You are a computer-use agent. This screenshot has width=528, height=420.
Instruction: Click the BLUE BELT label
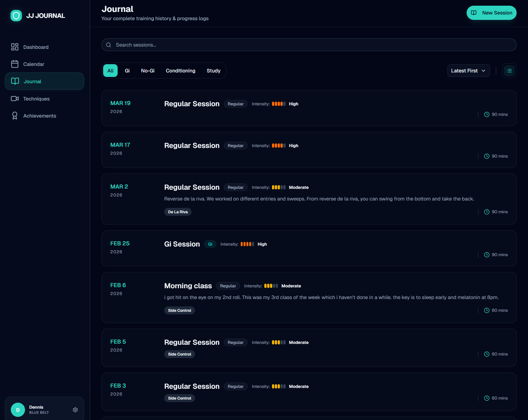39,413
